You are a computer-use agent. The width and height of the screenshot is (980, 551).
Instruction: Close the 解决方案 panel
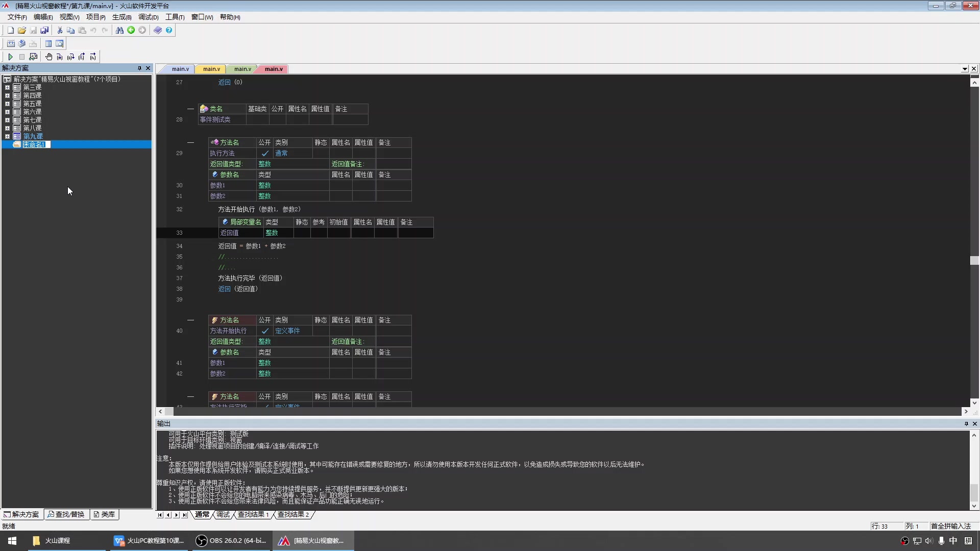(148, 68)
